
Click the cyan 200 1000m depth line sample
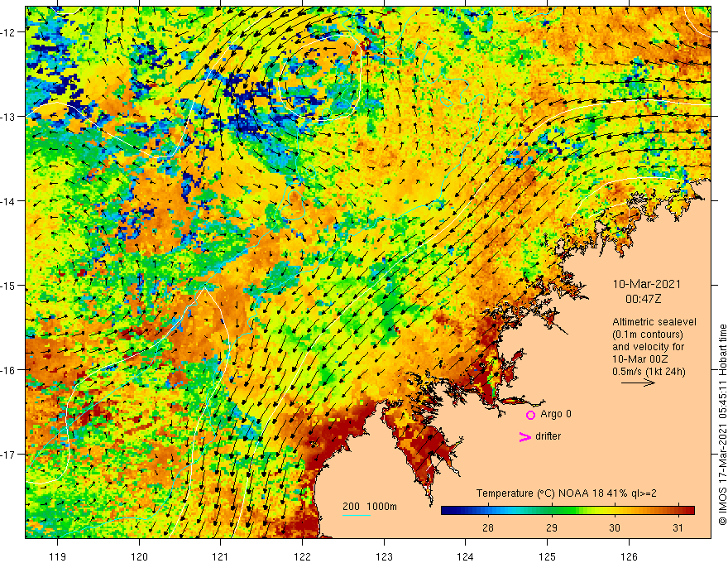356,516
